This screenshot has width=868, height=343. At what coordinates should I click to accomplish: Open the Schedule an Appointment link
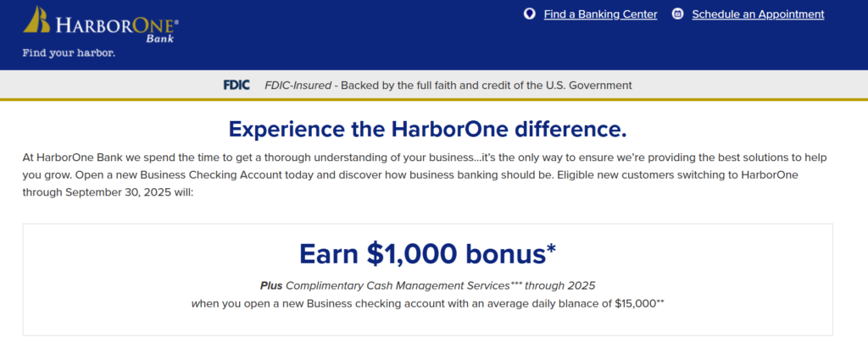tap(758, 14)
